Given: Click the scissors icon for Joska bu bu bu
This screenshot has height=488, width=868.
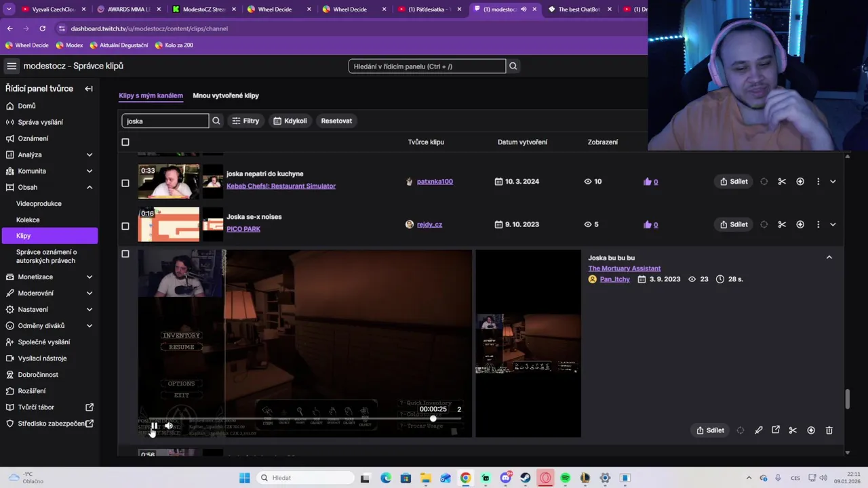Looking at the screenshot, I should [793, 430].
